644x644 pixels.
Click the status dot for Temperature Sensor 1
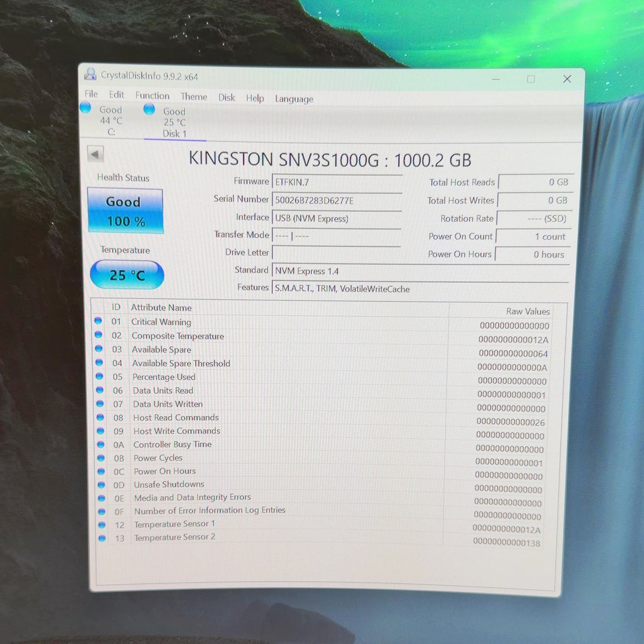coord(102,524)
